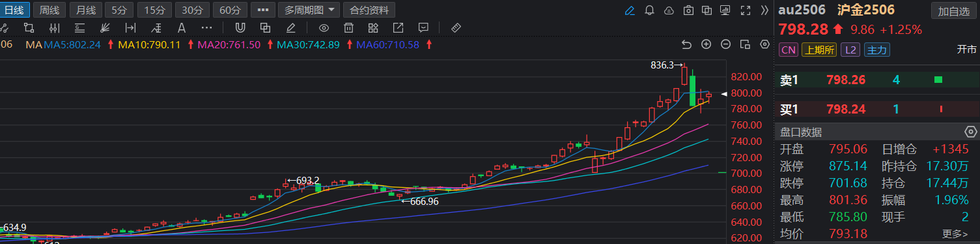Click the CN market tag

click(x=789, y=50)
